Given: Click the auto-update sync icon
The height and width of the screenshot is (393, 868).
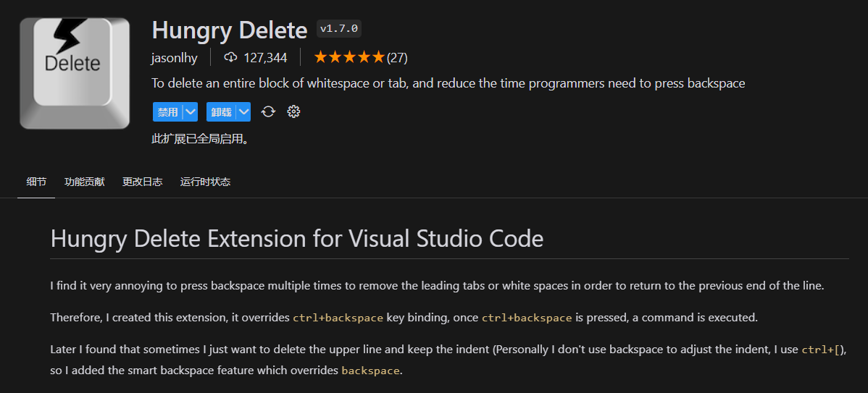Looking at the screenshot, I should pyautogui.click(x=269, y=111).
